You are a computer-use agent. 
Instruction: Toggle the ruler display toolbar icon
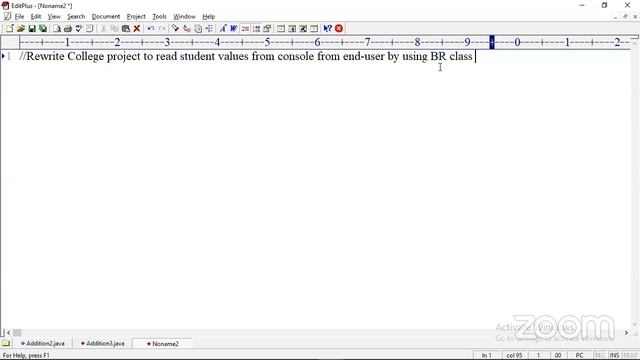click(245, 29)
